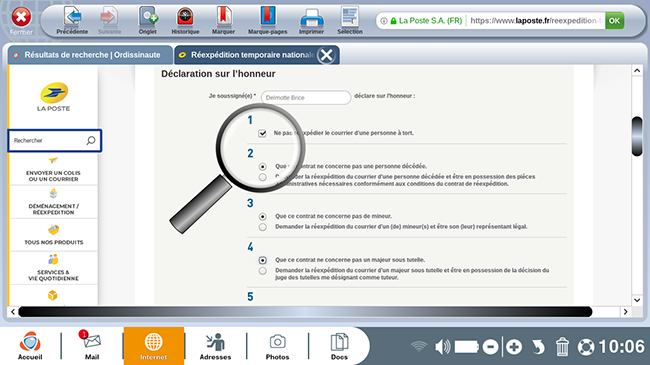Click the vertical scrollbar thumb
Image resolution: width=650 pixels, height=365 pixels.
click(x=637, y=136)
